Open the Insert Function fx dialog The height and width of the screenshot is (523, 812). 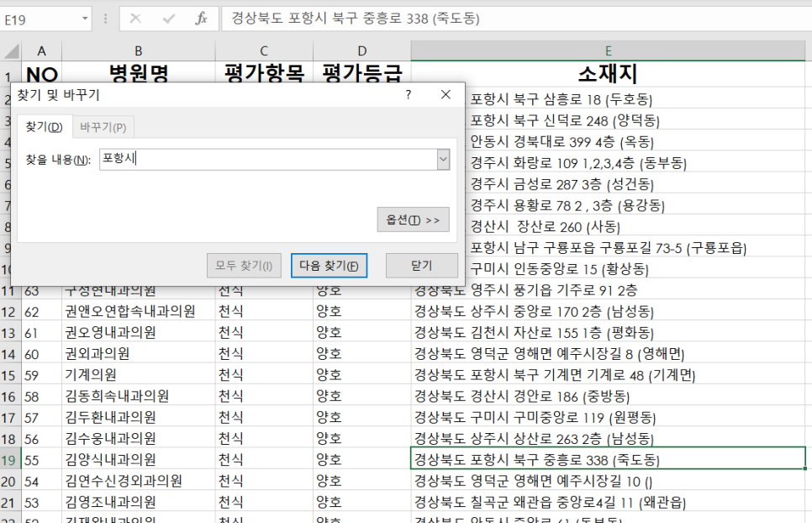tap(201, 19)
